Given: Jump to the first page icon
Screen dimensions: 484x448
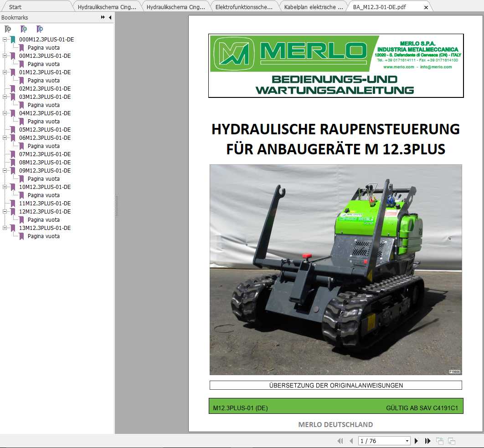Looking at the screenshot, I should (340, 441).
